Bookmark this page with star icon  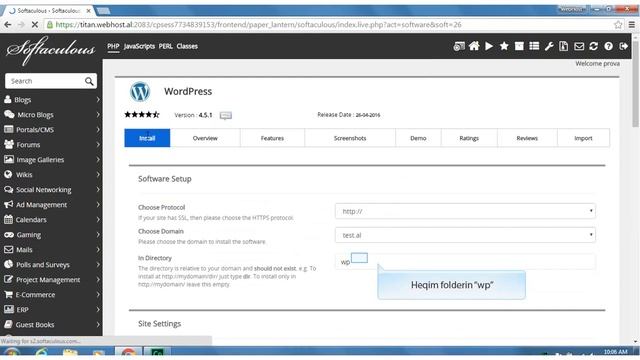618,25
